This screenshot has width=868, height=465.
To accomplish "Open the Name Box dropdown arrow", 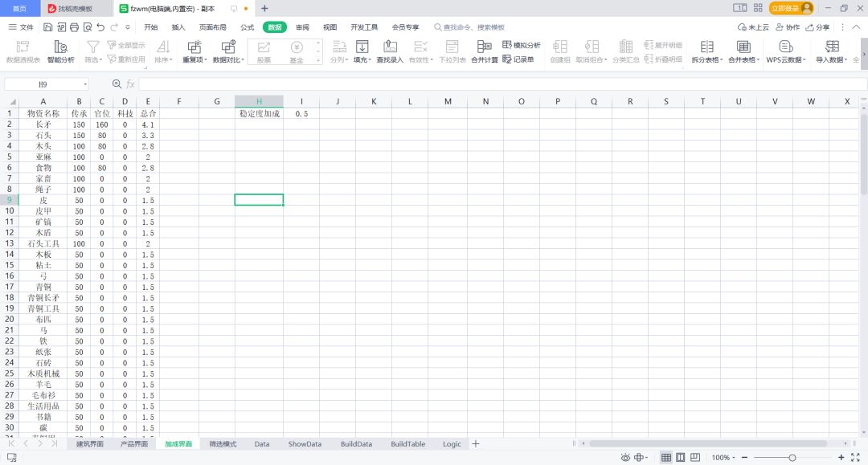I will pyautogui.click(x=85, y=84).
